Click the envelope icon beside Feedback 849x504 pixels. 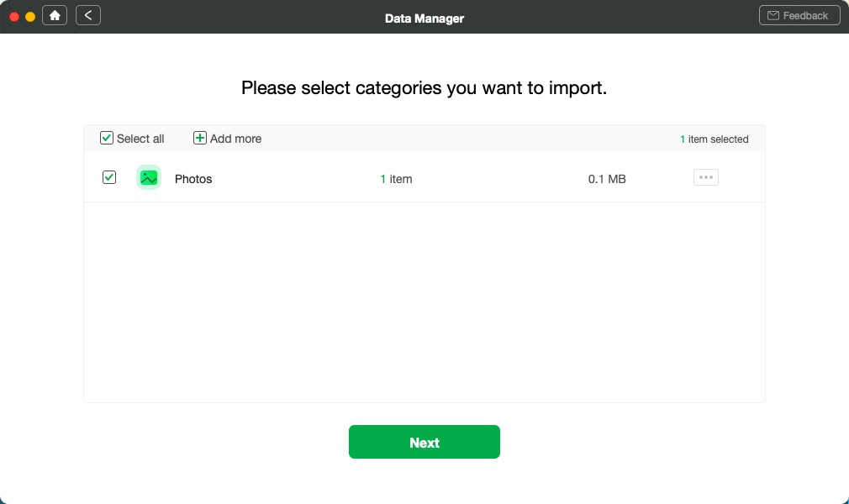(x=773, y=16)
